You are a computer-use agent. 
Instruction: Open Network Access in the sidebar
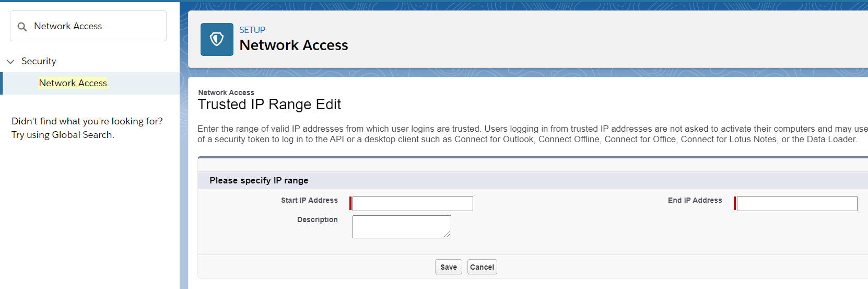(73, 83)
